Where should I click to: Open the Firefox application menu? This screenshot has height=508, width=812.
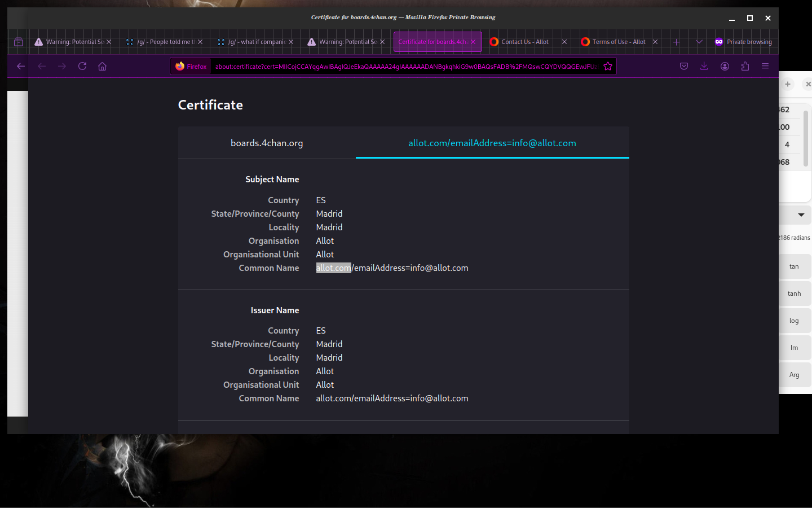point(765,66)
